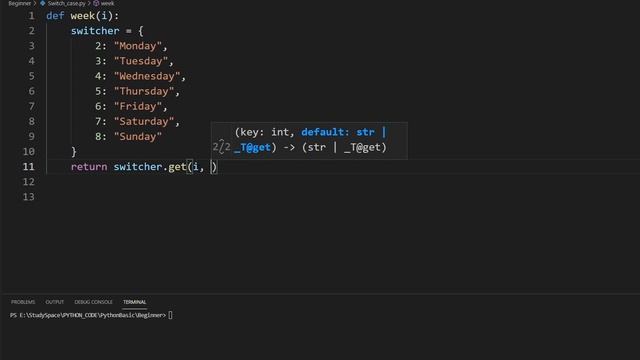
Task: Click the Python file icon in breadcrumb
Action: [x=42, y=3]
